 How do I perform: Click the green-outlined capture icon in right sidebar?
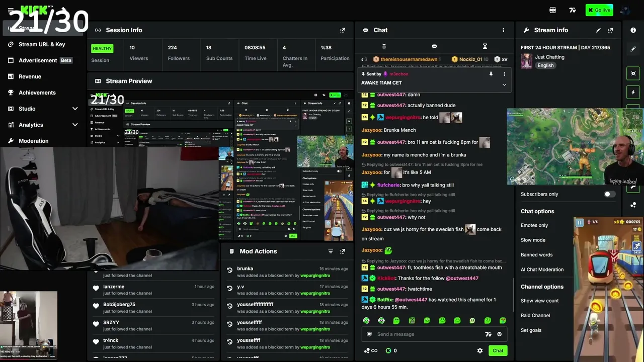pyautogui.click(x=633, y=73)
